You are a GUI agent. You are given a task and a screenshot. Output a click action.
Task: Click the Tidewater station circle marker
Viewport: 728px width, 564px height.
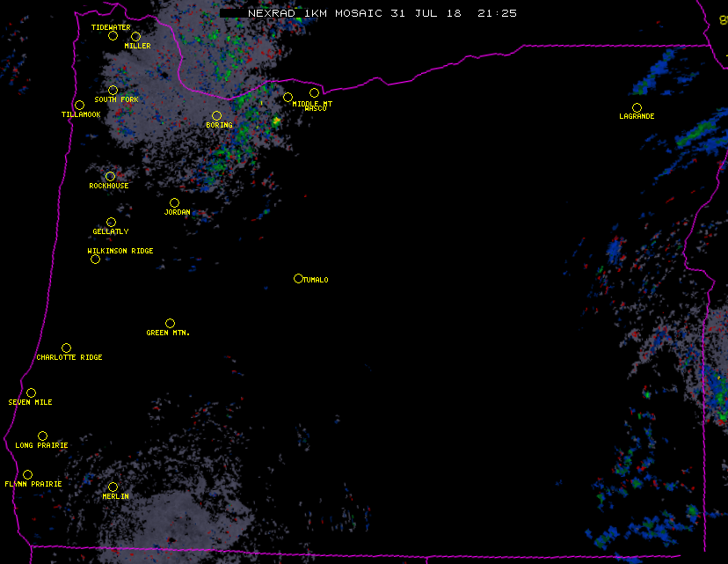click(x=113, y=36)
